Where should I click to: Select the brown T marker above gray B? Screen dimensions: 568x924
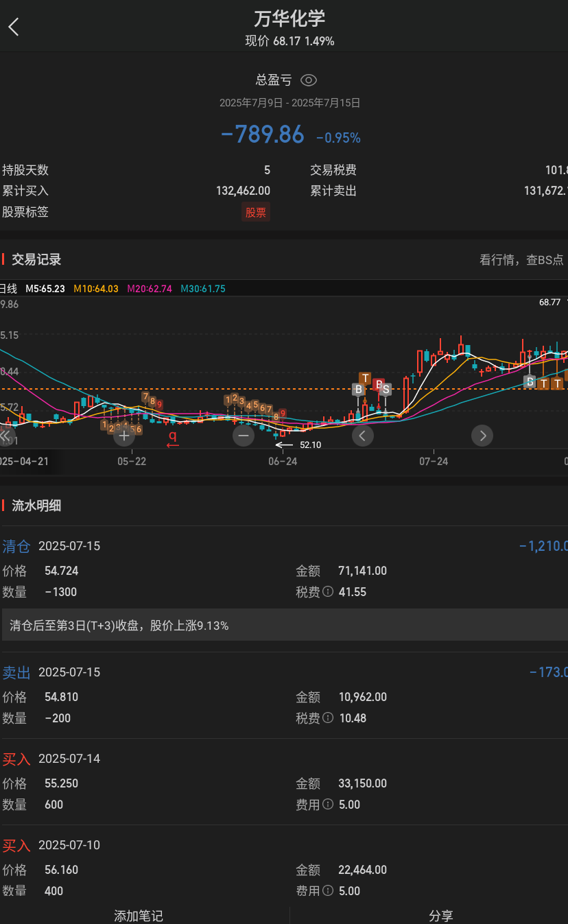click(x=365, y=378)
